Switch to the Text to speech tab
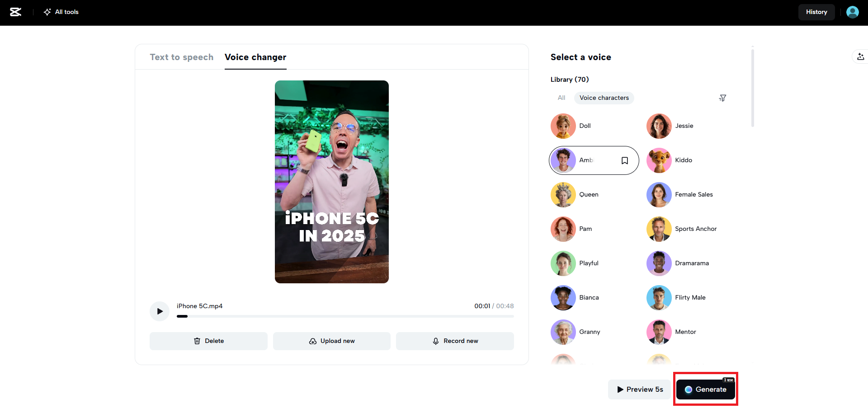Screen dimensions: 868x413 click(x=182, y=57)
